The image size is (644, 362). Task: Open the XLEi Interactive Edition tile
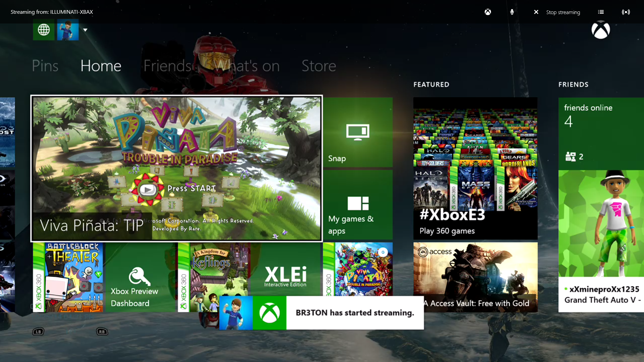(286, 269)
